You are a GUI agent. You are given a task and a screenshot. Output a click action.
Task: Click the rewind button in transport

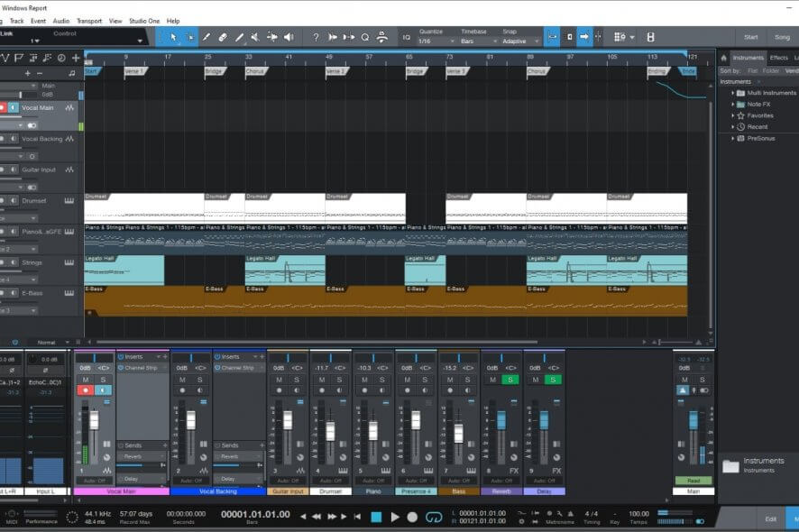point(317,517)
